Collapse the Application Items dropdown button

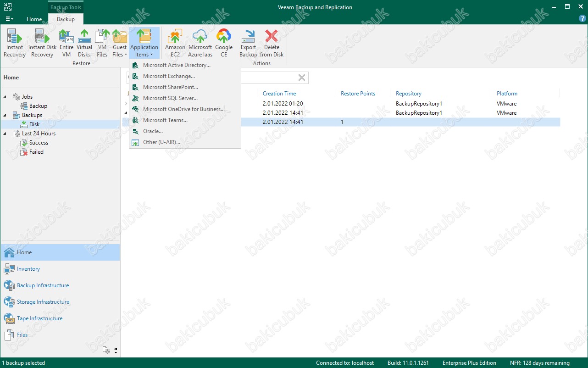(144, 44)
